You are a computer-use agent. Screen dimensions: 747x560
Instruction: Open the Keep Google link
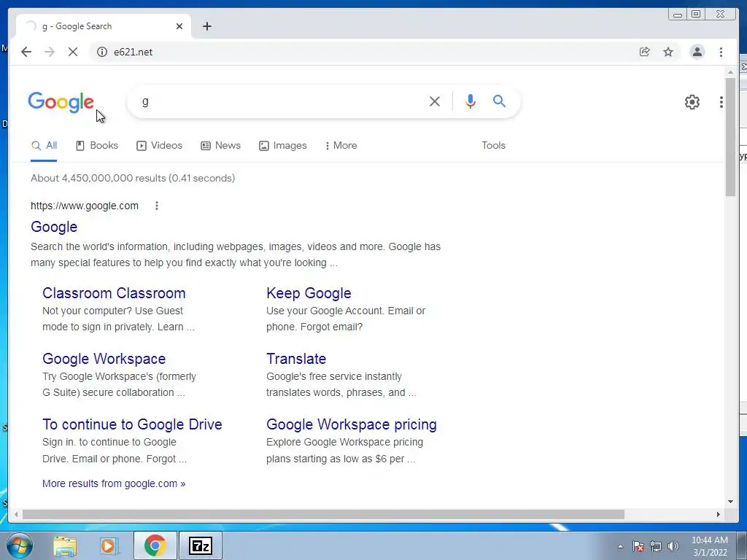[309, 293]
